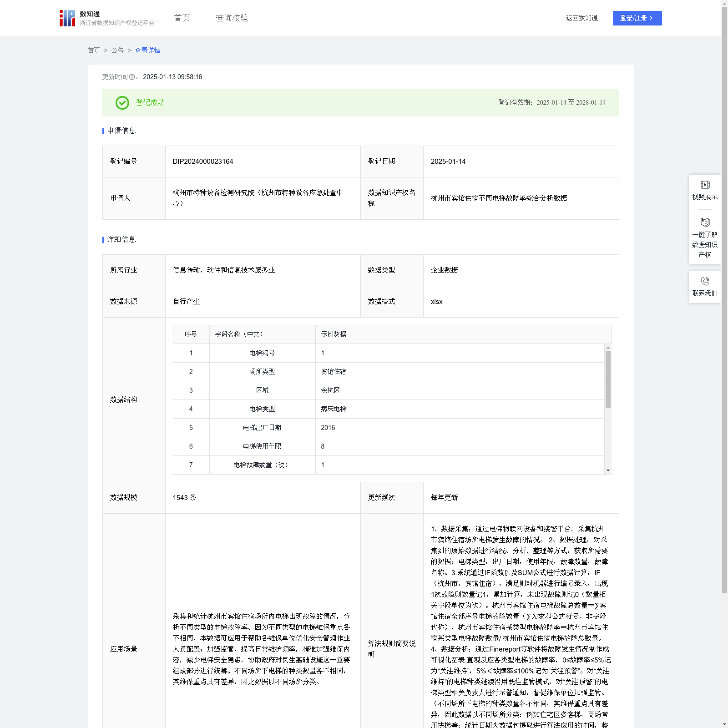The height and width of the screenshot is (728, 728).
Task: Click the 自行产生 data source value
Action: tap(187, 302)
